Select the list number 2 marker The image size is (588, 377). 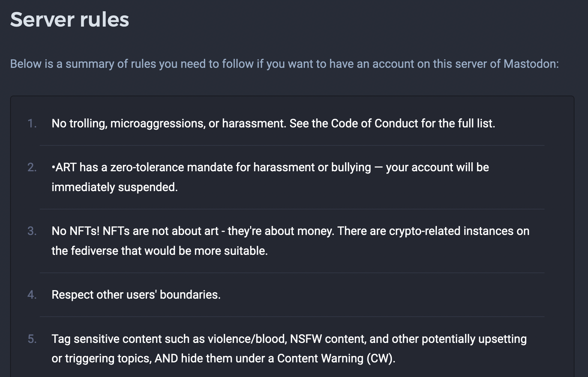point(32,167)
